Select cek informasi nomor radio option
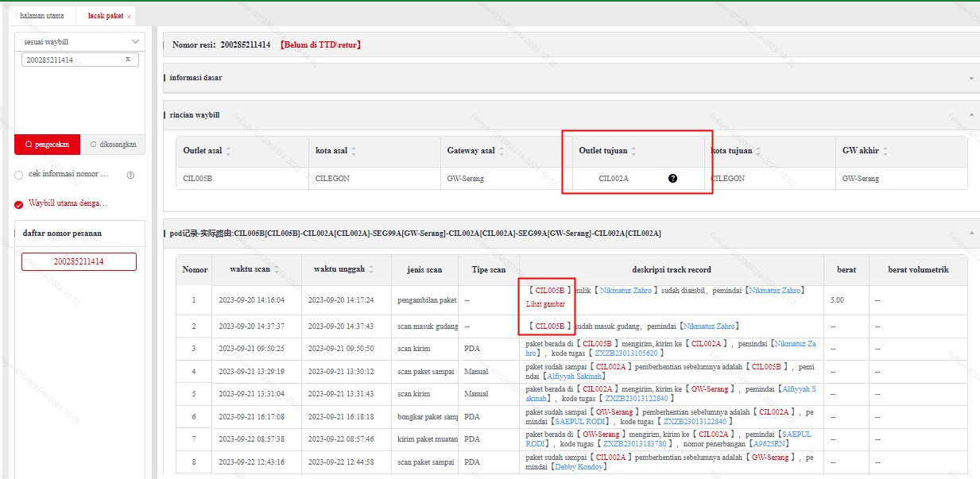The height and width of the screenshot is (479, 980). click(x=19, y=175)
